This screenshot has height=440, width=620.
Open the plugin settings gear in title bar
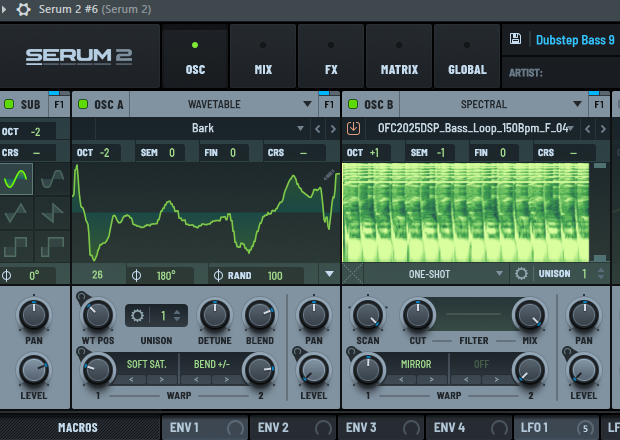point(24,8)
